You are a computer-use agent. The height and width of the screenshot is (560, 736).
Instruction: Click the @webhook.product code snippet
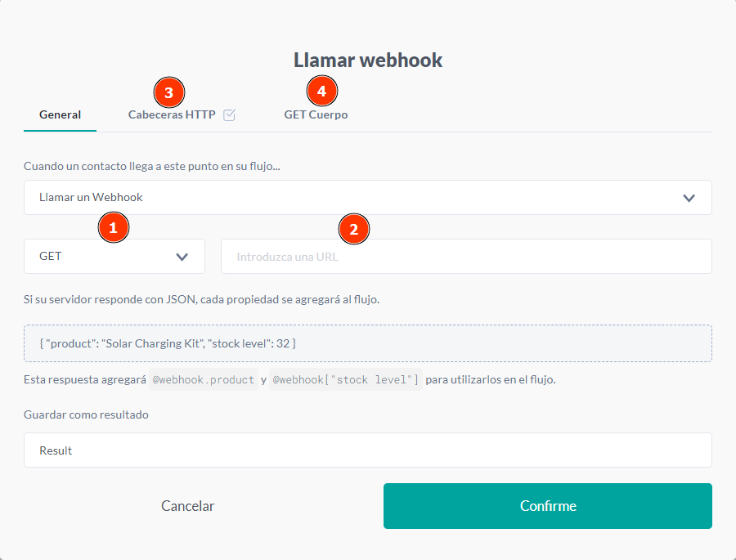tap(204, 380)
